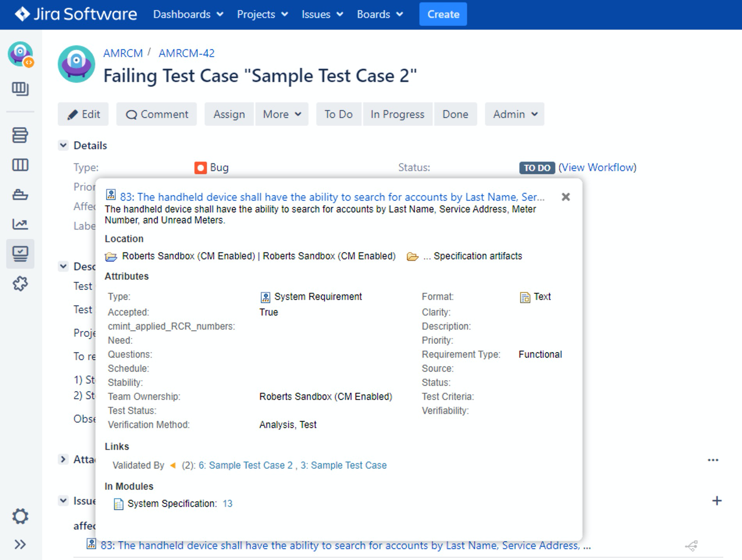Open the Boards menu

coord(380,14)
